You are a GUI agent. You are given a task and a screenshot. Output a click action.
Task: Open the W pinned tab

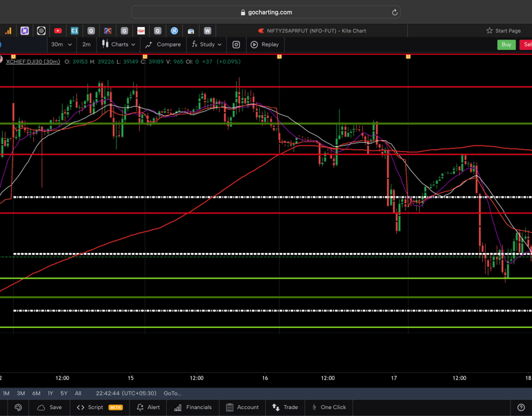207,31
